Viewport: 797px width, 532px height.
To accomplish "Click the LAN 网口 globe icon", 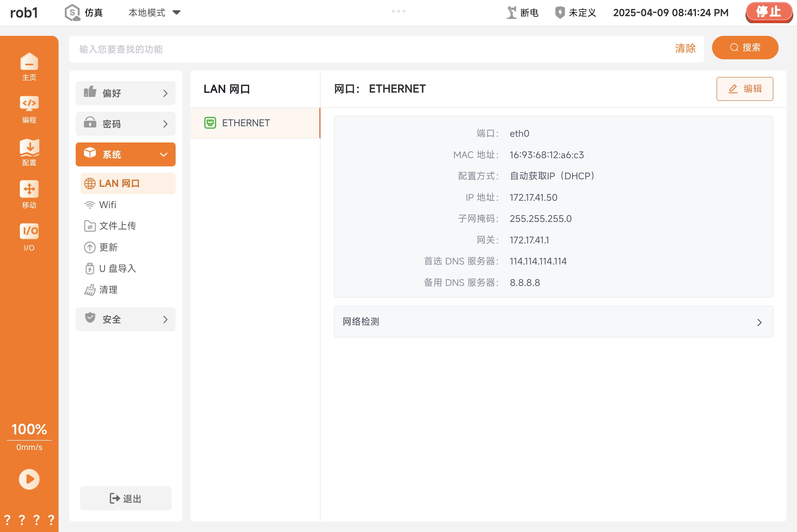I will coord(90,184).
